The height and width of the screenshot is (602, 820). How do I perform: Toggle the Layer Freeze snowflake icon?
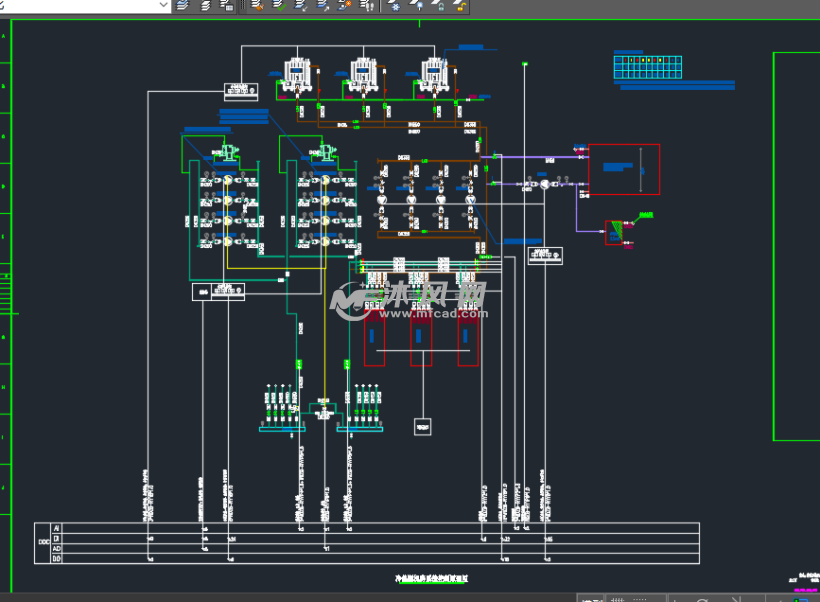pos(395,5)
